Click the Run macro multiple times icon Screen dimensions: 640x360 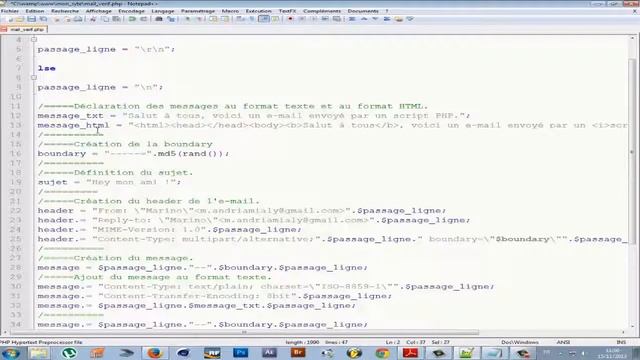[325, 19]
